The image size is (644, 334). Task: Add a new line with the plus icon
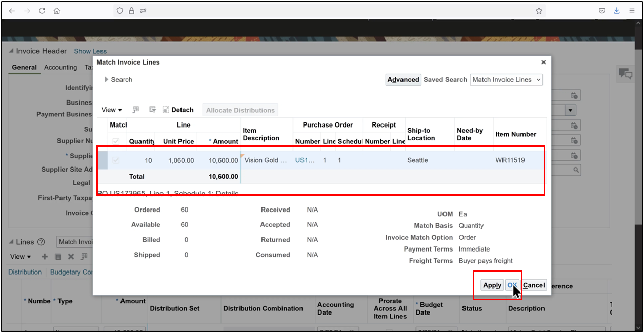[x=45, y=257]
